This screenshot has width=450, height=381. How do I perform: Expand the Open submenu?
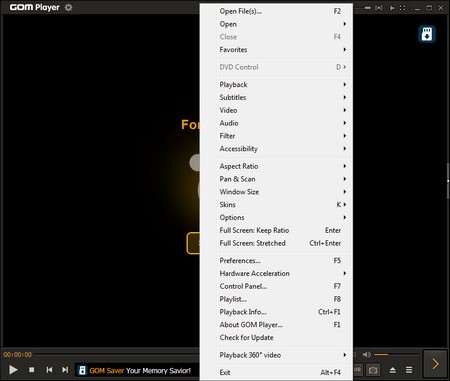click(x=280, y=24)
